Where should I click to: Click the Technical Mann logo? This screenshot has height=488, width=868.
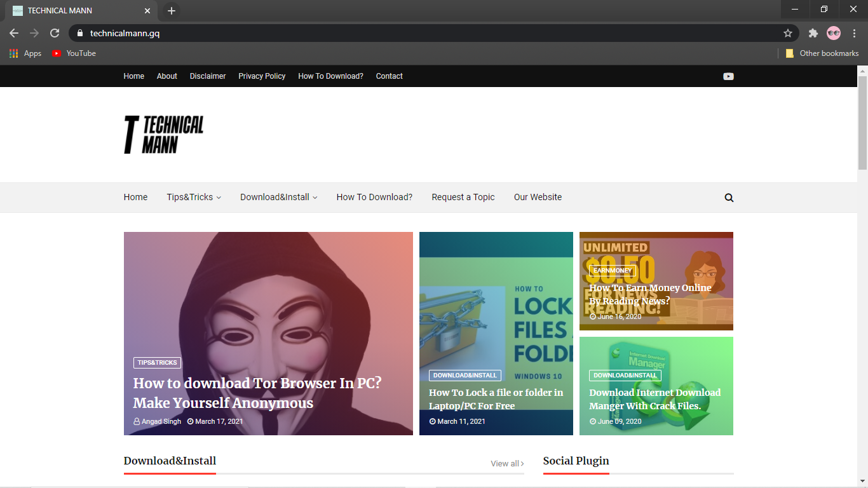(164, 135)
